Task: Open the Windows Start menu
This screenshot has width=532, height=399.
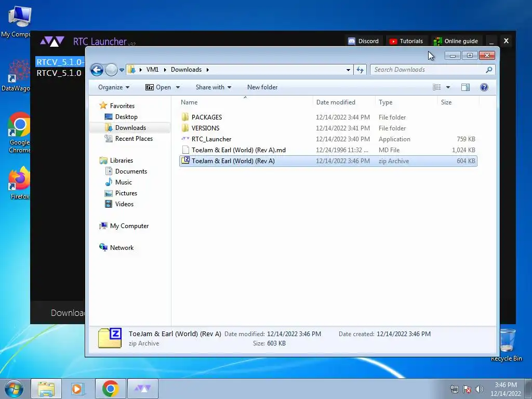Action: [x=14, y=389]
